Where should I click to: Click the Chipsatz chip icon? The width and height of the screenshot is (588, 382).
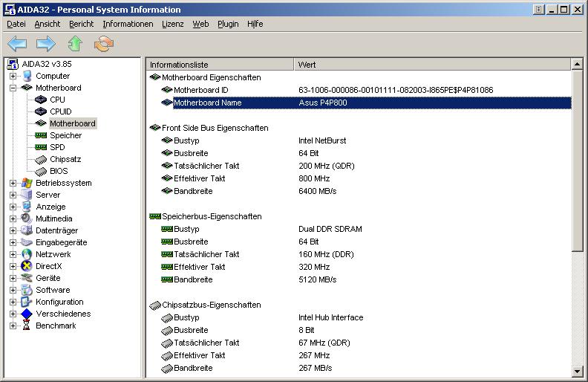[x=41, y=160]
